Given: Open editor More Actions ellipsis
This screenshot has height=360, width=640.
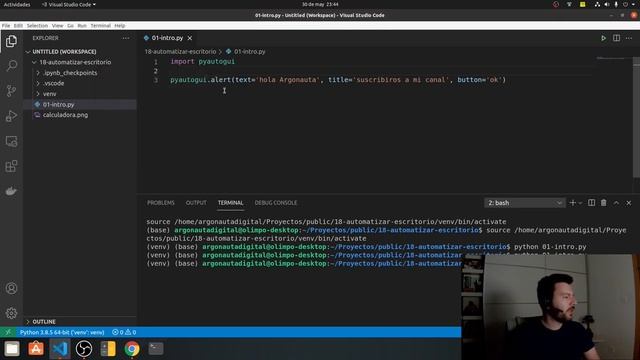Looking at the screenshot, I should [629, 38].
